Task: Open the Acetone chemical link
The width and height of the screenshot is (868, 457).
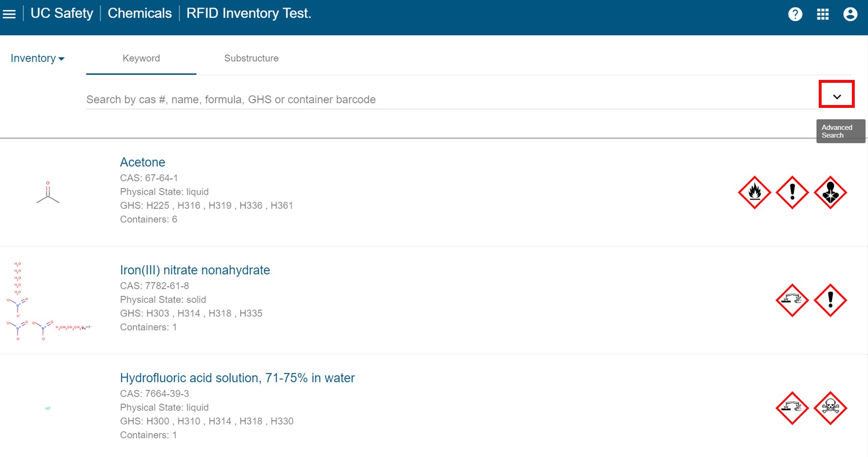Action: (142, 162)
